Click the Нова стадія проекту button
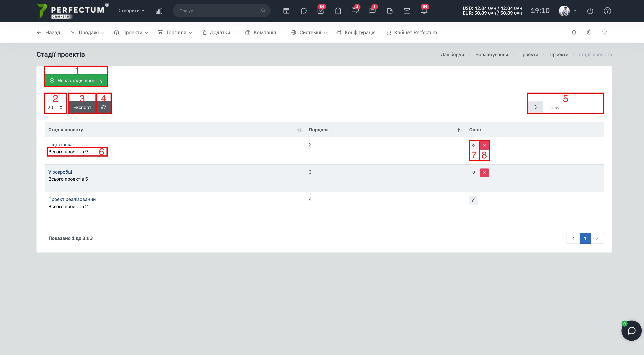The height and width of the screenshot is (355, 644). pos(76,80)
